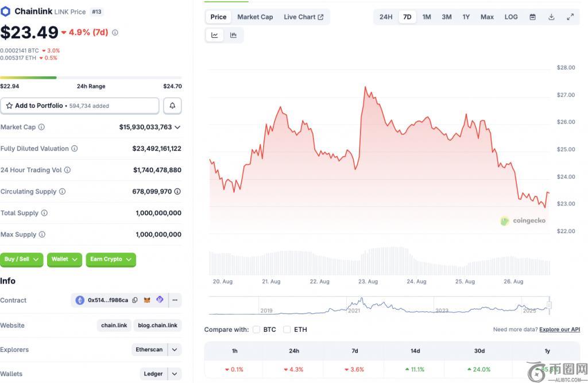
Task: Enable the BTC compare checkbox
Action: (x=256, y=330)
